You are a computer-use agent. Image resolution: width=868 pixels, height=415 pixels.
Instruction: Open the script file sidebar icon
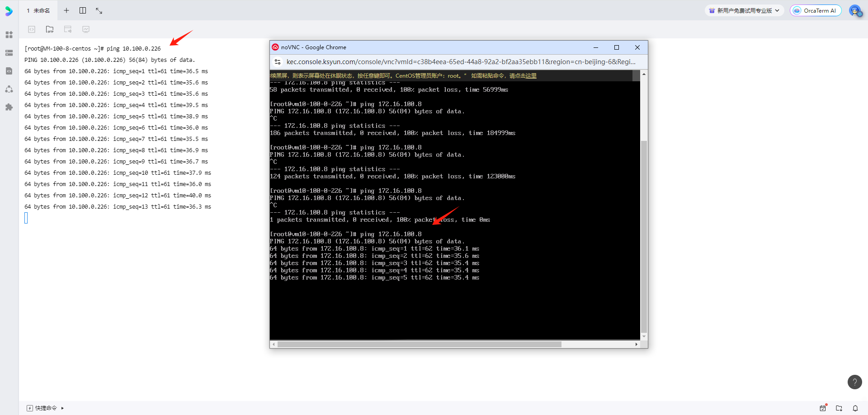click(9, 71)
